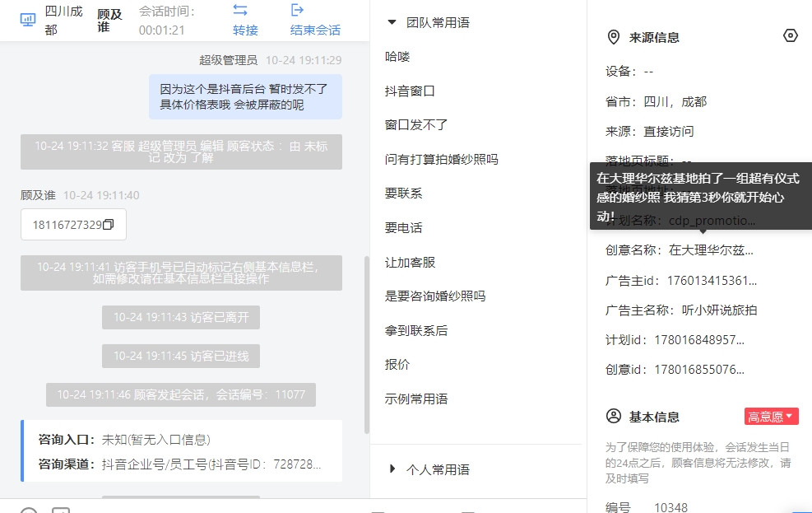Click the 超级管理员 sender name
This screenshot has height=513, width=812.
pos(228,60)
